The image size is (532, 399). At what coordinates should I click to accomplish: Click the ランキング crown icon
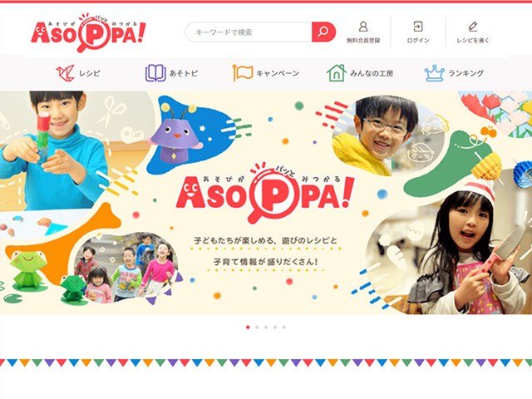434,73
